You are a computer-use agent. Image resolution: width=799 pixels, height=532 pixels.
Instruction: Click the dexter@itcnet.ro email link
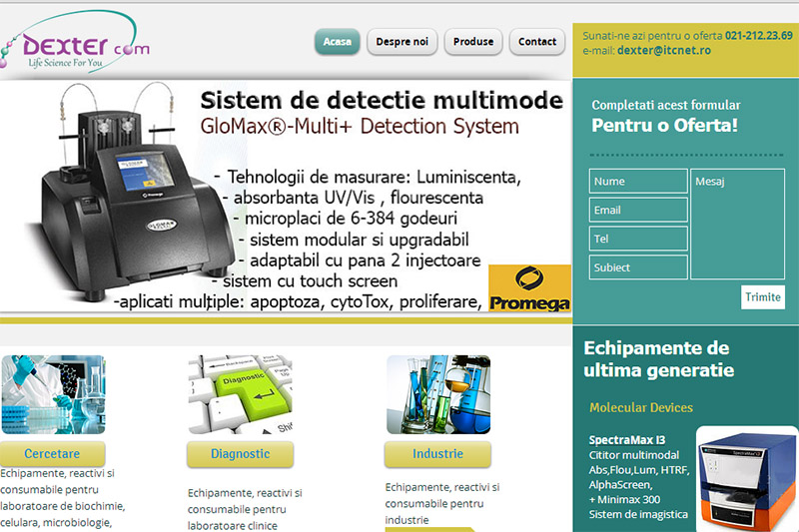[x=663, y=50]
